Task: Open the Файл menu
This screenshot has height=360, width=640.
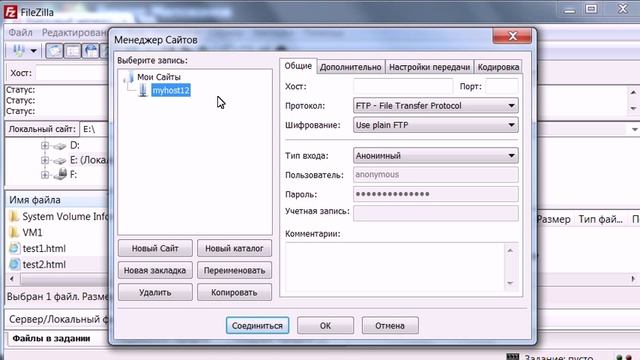Action: pos(20,32)
